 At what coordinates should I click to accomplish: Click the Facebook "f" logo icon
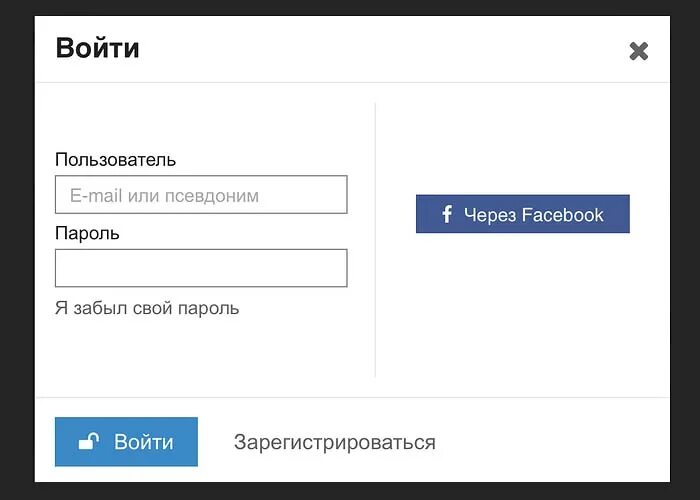(x=447, y=214)
